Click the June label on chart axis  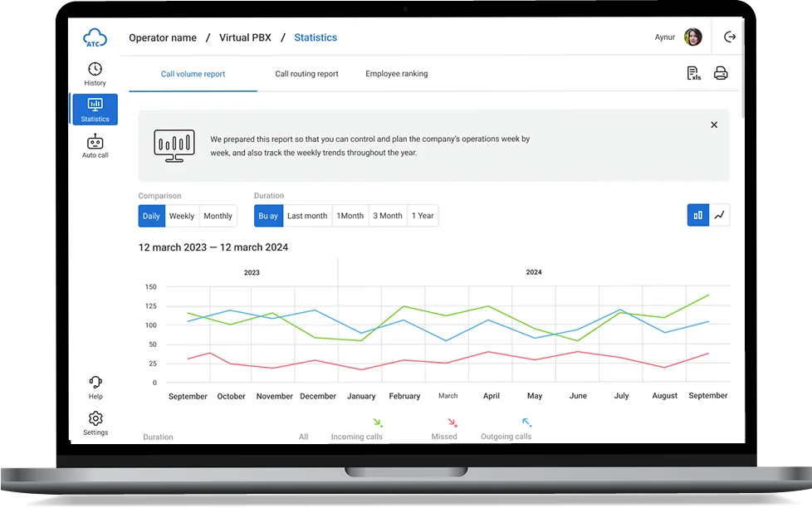click(578, 396)
